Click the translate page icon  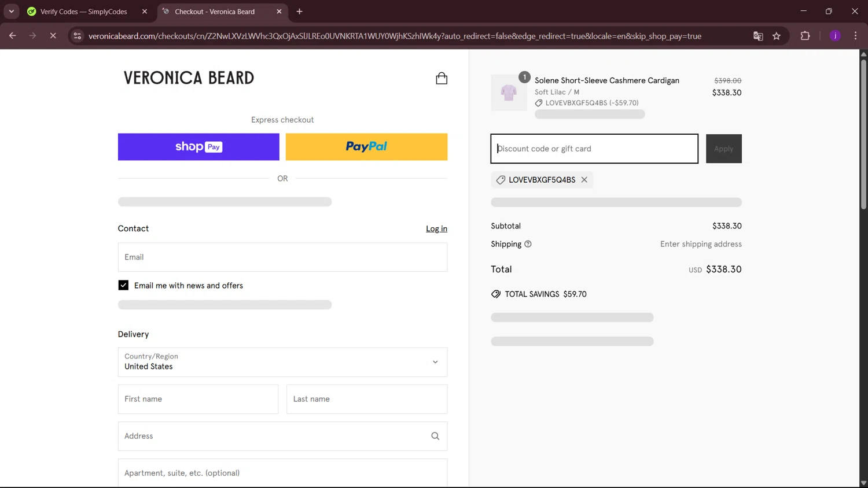click(758, 36)
